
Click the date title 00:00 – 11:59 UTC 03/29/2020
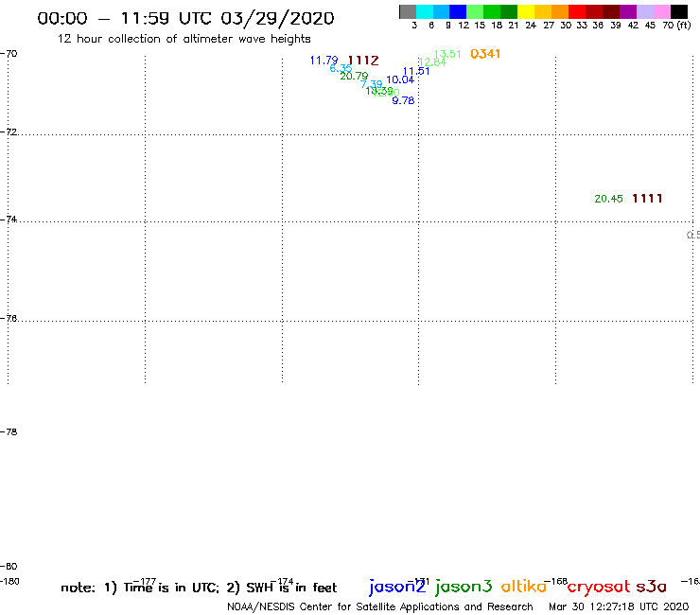[x=185, y=19]
